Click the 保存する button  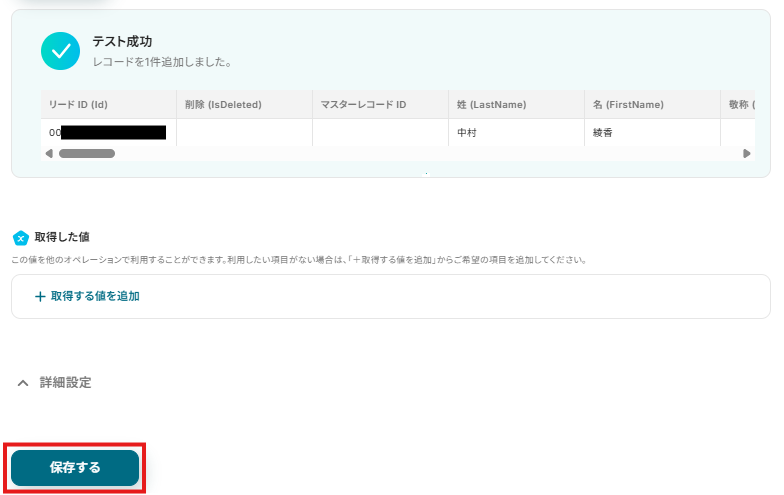coord(75,468)
